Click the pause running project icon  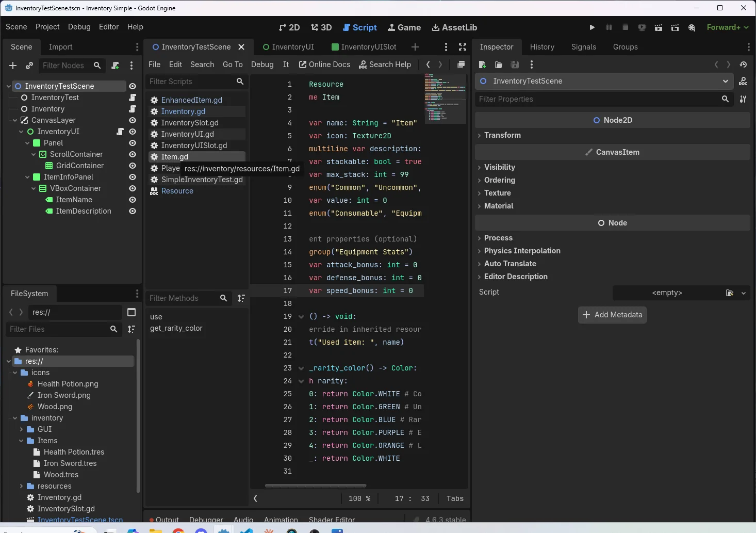(x=609, y=27)
